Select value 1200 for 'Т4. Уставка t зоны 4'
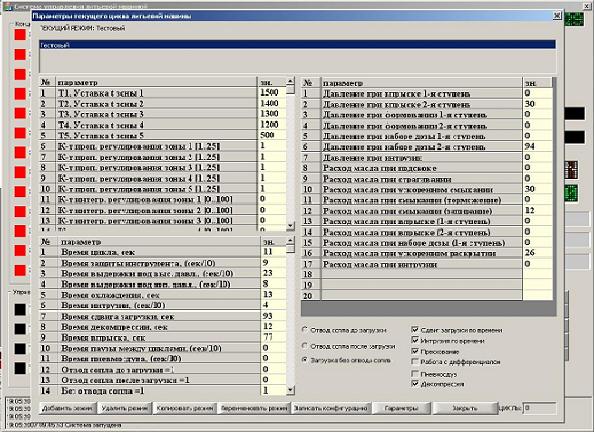This screenshot has width=595, height=432. [272, 125]
